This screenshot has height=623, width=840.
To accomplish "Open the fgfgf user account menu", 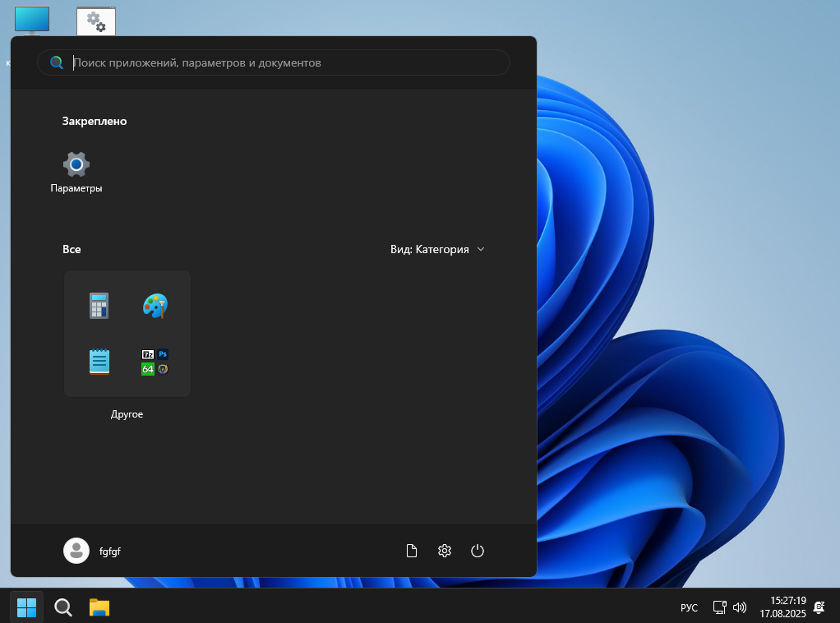I will 92,551.
